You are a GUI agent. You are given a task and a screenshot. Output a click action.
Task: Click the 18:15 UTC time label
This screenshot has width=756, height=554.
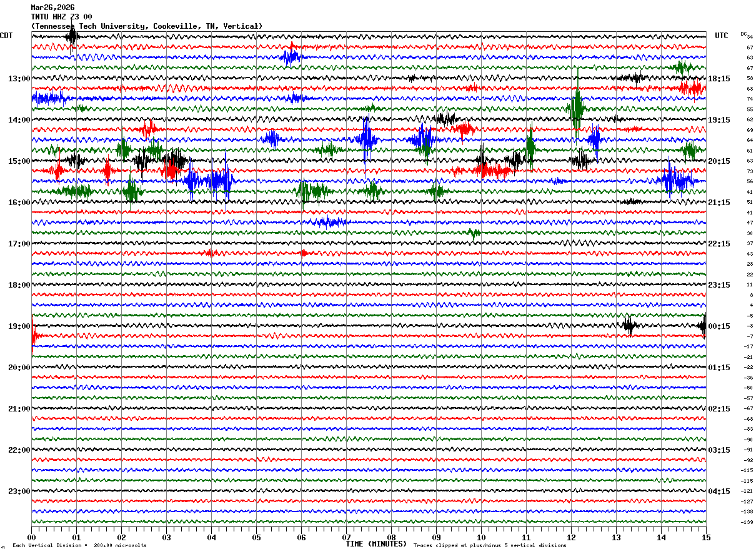pos(719,79)
